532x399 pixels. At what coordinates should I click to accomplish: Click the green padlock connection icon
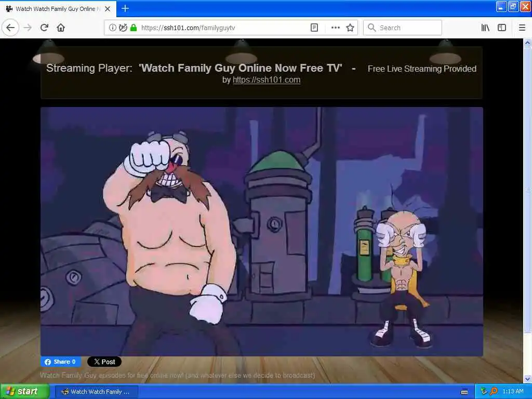(134, 28)
